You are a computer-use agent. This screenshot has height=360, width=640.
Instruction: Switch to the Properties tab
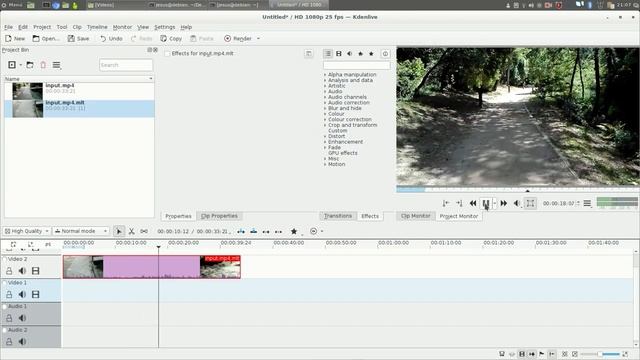pyautogui.click(x=178, y=216)
